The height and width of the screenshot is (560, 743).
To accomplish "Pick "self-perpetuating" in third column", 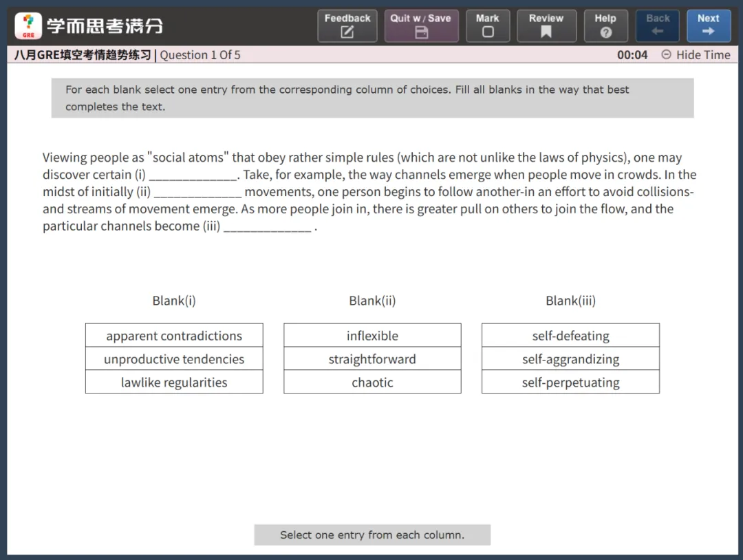I will tap(570, 383).
